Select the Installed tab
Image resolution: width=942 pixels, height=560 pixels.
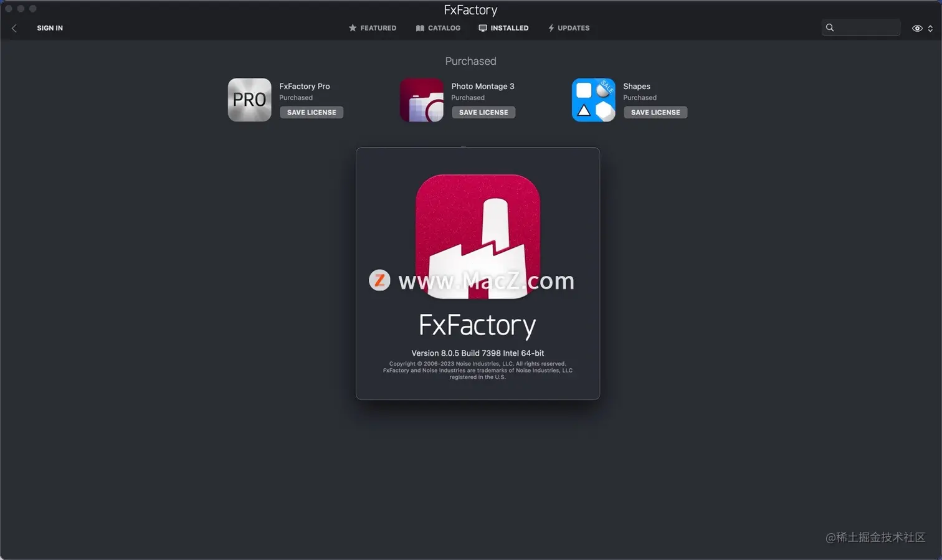click(x=503, y=28)
